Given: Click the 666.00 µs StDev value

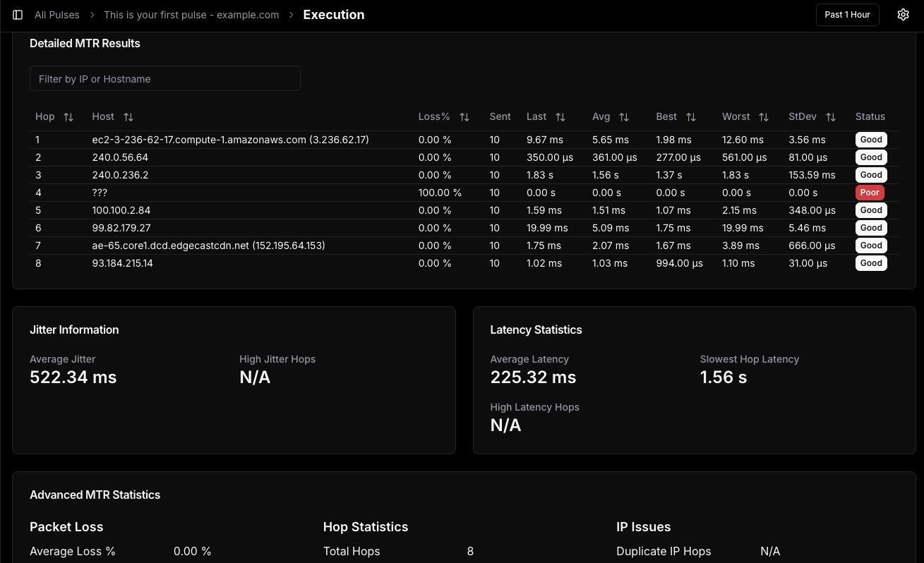Looking at the screenshot, I should tap(812, 246).
